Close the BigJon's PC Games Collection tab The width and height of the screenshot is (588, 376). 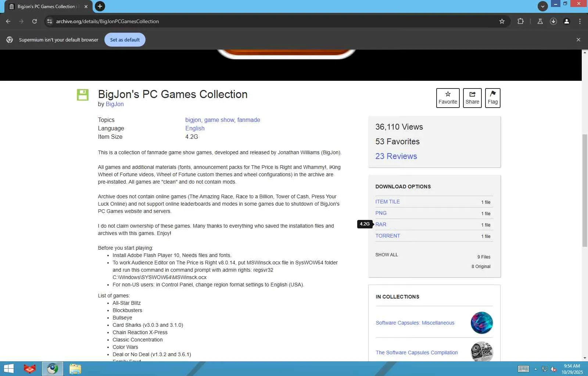pyautogui.click(x=86, y=7)
